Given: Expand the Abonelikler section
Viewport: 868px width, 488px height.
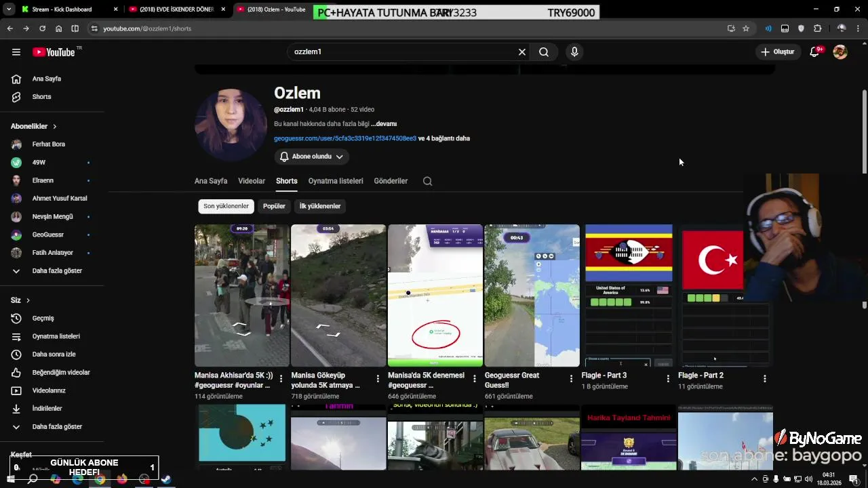Looking at the screenshot, I should pos(34,126).
